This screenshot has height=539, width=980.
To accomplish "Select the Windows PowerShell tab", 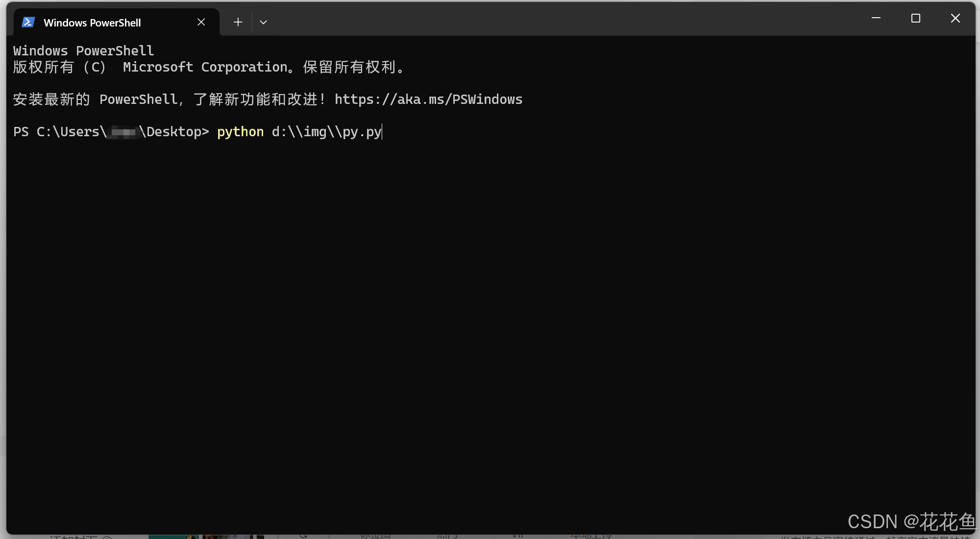I will (92, 23).
